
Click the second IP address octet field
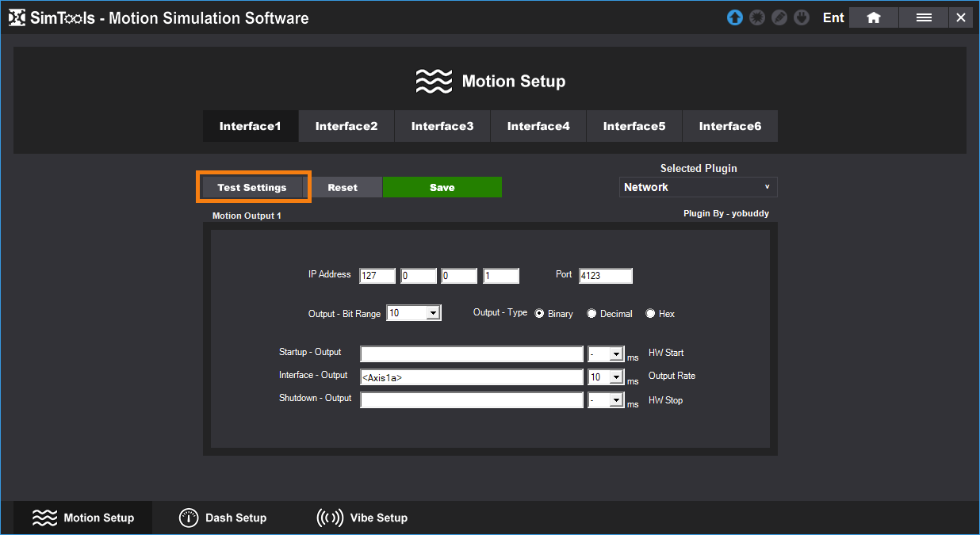click(x=419, y=276)
